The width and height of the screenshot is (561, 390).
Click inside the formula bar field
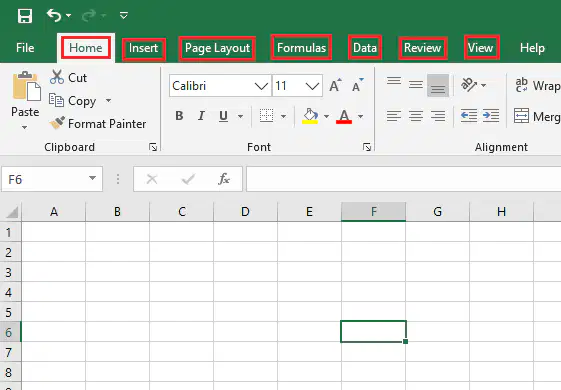click(404, 179)
